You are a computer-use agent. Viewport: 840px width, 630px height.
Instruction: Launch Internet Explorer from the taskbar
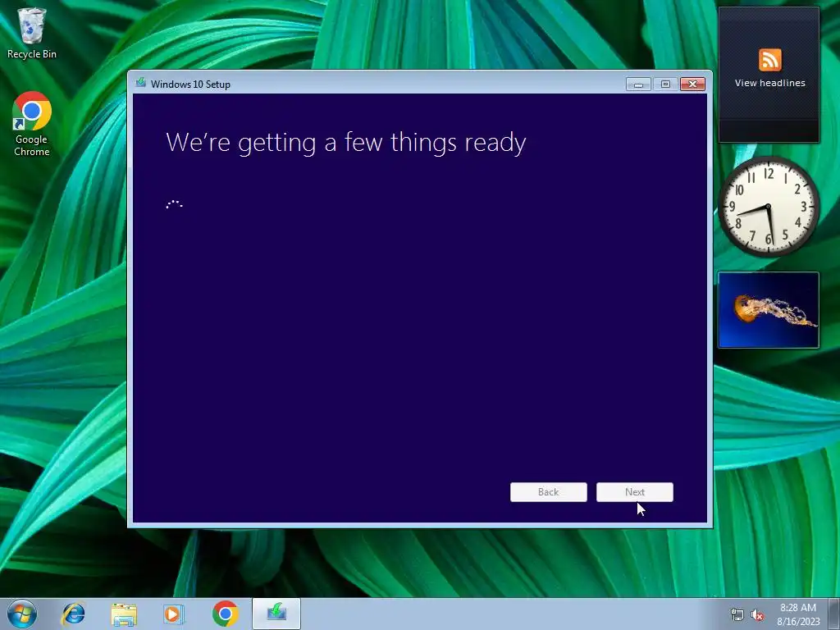(73, 614)
